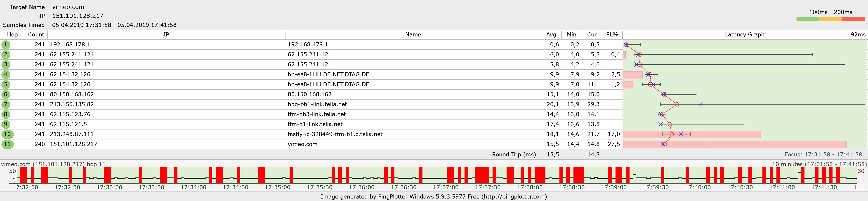Click the Name column header
The width and height of the screenshot is (868, 201).
[x=413, y=34]
